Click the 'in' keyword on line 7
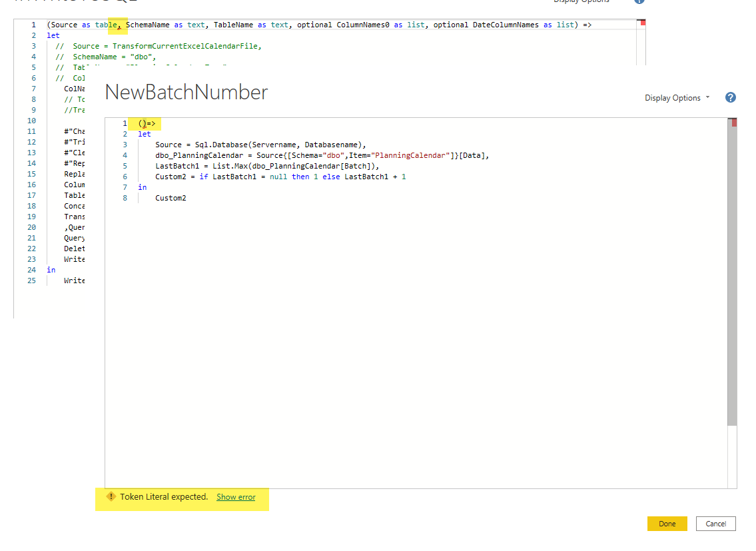The image size is (756, 551). coord(143,187)
